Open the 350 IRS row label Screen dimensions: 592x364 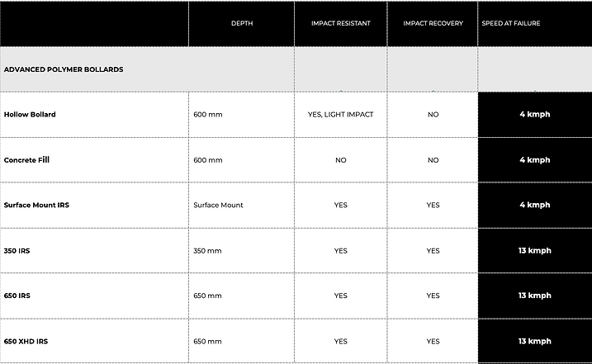[17, 250]
